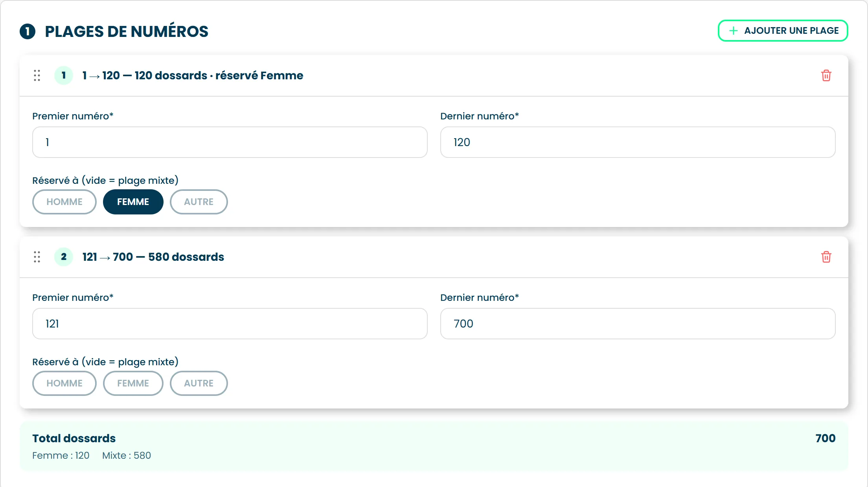Click the 'Mixte : 580' summary text

coord(127,456)
